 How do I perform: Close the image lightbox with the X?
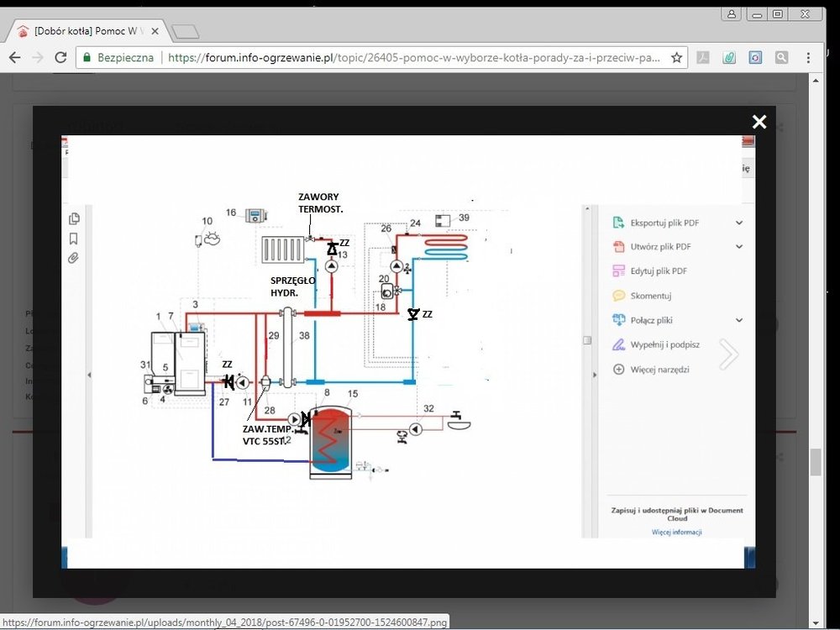coord(759,122)
